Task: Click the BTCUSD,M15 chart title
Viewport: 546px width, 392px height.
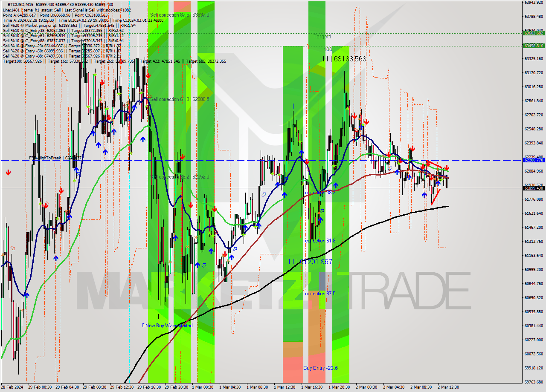Action: point(21,4)
